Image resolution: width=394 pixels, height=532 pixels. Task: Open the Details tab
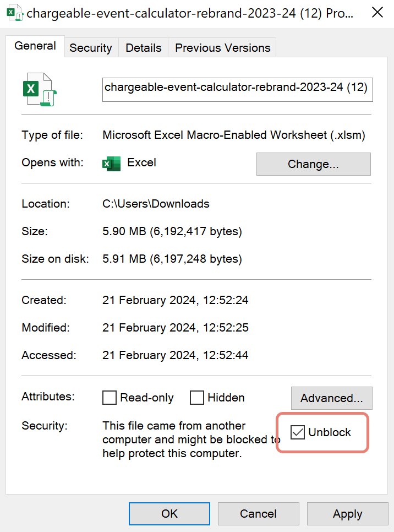point(143,48)
